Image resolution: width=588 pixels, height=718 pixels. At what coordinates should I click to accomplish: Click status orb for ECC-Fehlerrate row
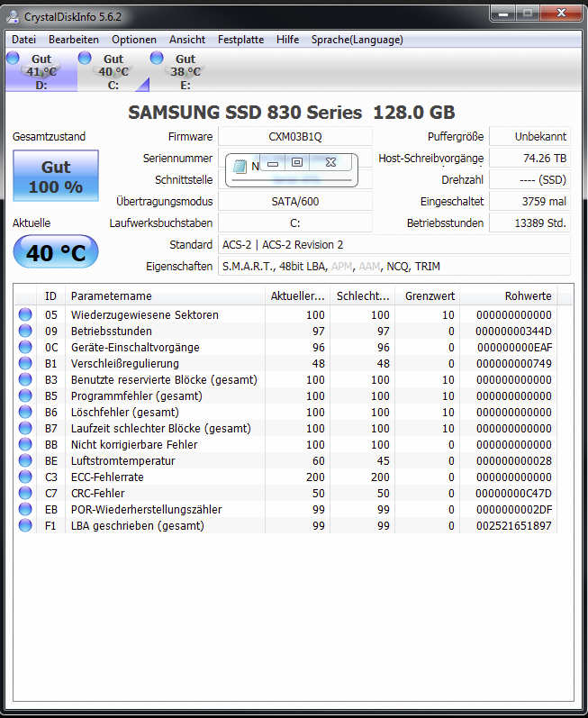(25, 477)
